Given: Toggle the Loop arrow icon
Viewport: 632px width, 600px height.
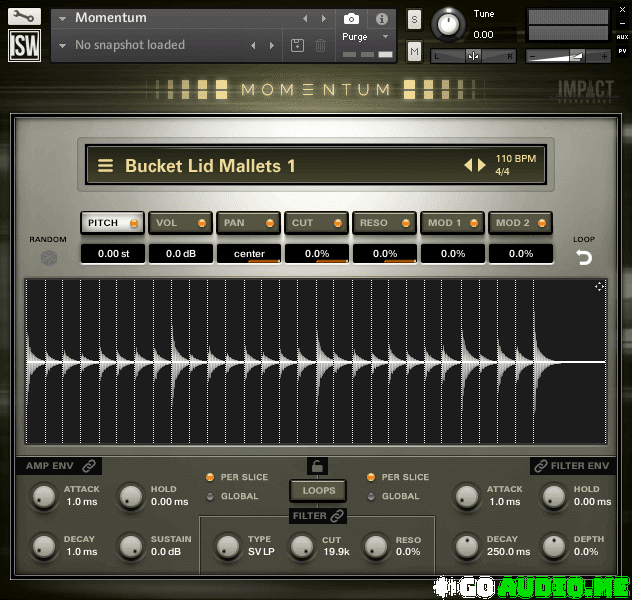Looking at the screenshot, I should 583,258.
